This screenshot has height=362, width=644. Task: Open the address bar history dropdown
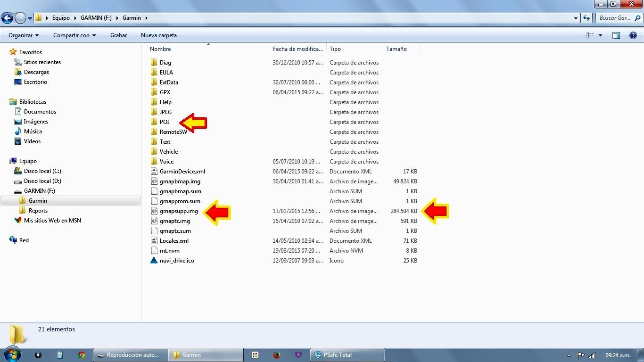tap(576, 18)
